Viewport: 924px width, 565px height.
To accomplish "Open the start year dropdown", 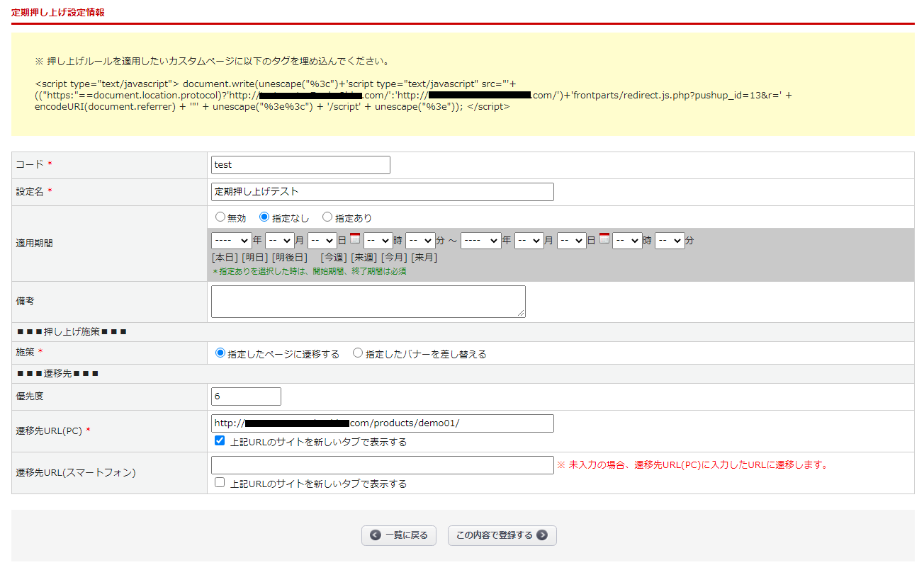I will click(x=231, y=241).
